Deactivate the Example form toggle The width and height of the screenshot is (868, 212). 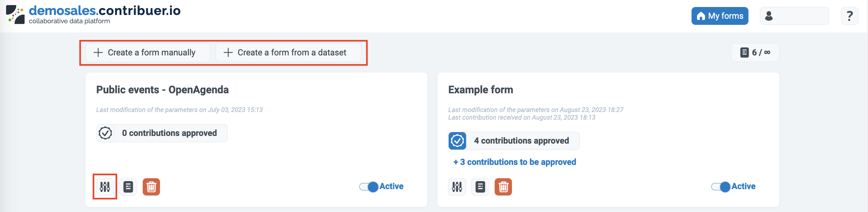click(x=721, y=187)
